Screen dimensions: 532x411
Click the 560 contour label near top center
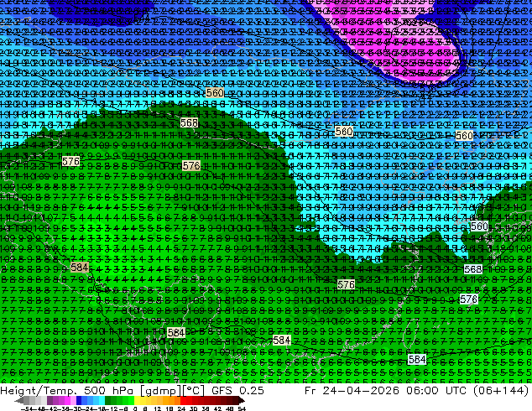pyautogui.click(x=215, y=92)
